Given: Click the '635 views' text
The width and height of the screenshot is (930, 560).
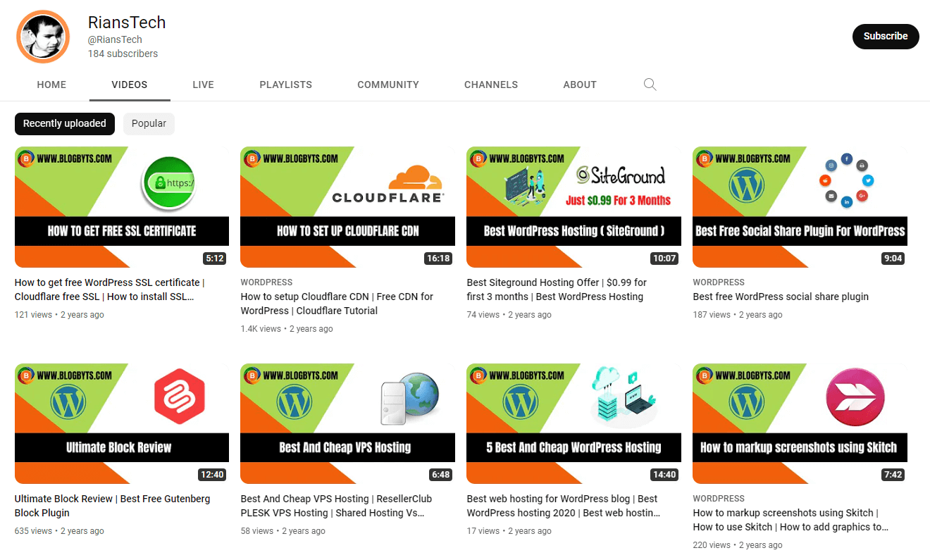Looking at the screenshot, I should click(33, 531).
